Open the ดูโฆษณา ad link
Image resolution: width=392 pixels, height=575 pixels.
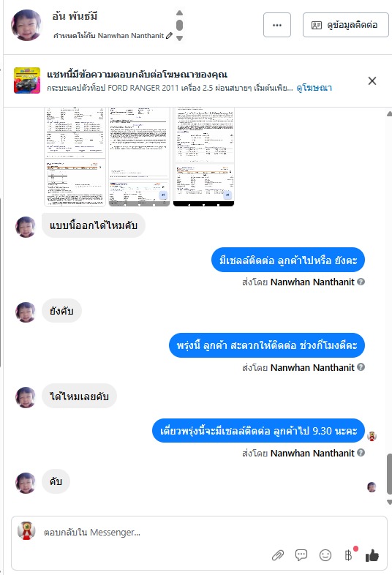coord(314,88)
